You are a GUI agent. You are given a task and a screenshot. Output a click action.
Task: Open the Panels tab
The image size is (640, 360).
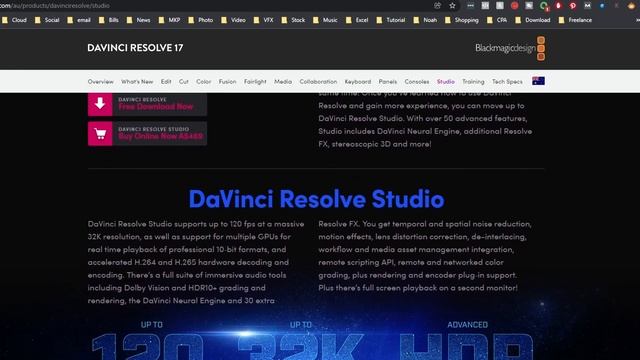(x=388, y=82)
